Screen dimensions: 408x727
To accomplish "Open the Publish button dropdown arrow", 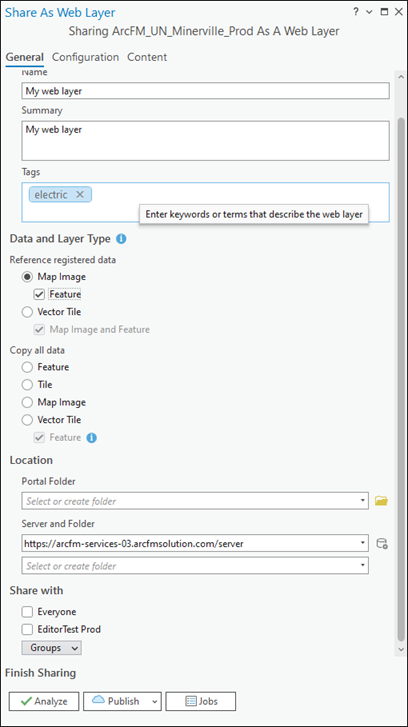I will click(x=154, y=702).
